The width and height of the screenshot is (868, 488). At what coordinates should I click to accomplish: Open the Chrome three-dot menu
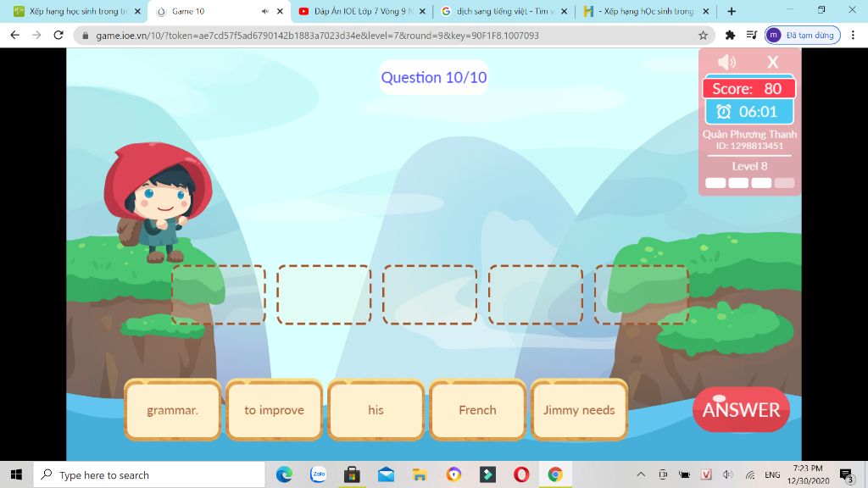(853, 35)
